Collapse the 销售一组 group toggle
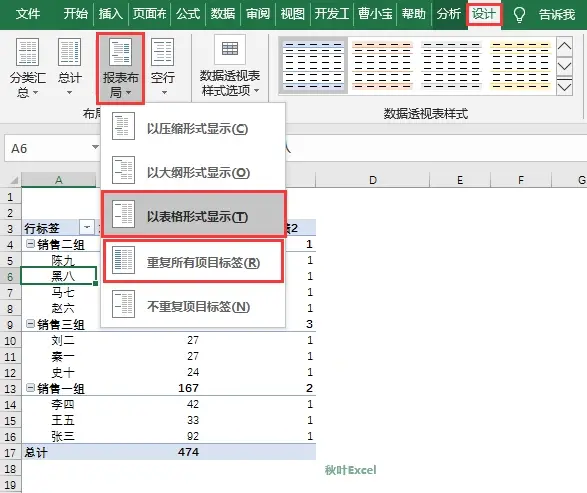The width and height of the screenshot is (587, 493). pos(30,387)
